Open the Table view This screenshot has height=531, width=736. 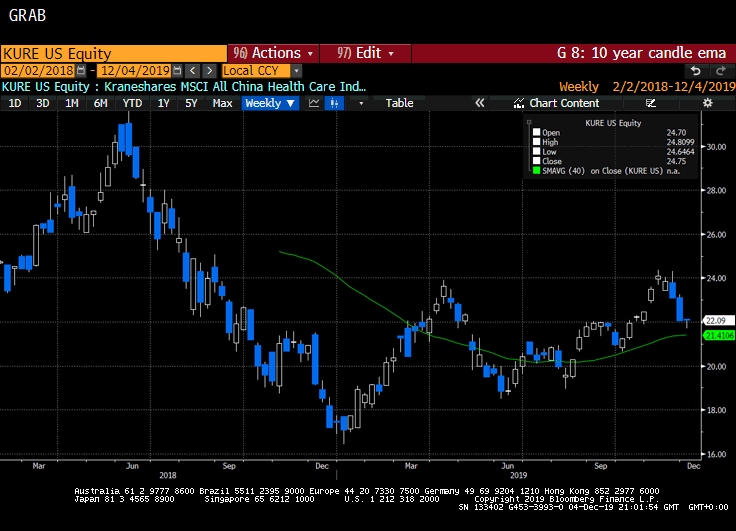pos(399,103)
